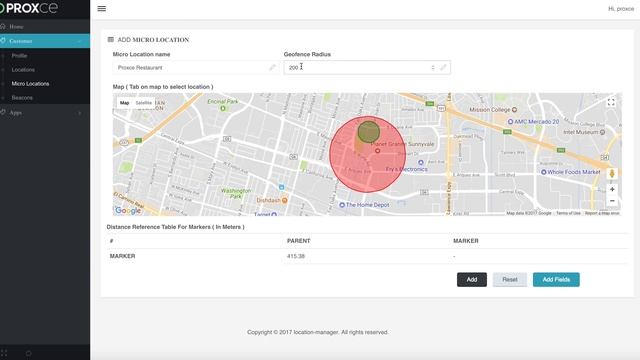Viewport: 640px width, 360px height.
Task: Click The Home Depot map pin
Action: click(x=342, y=205)
